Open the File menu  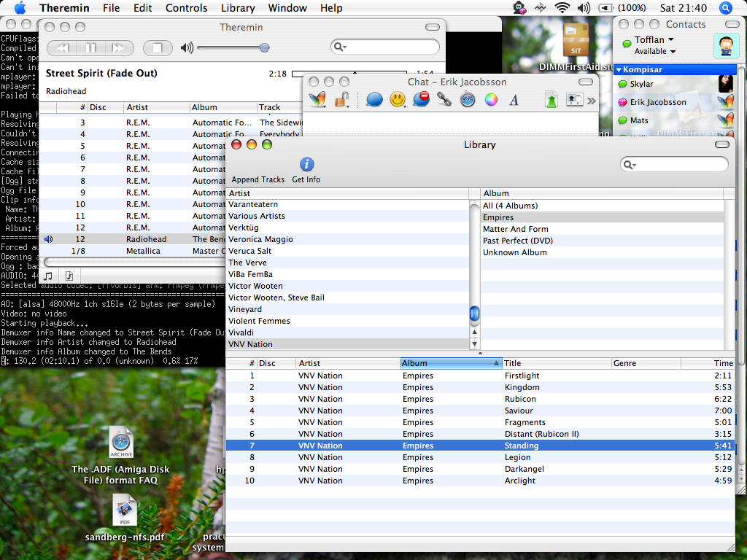coord(112,8)
